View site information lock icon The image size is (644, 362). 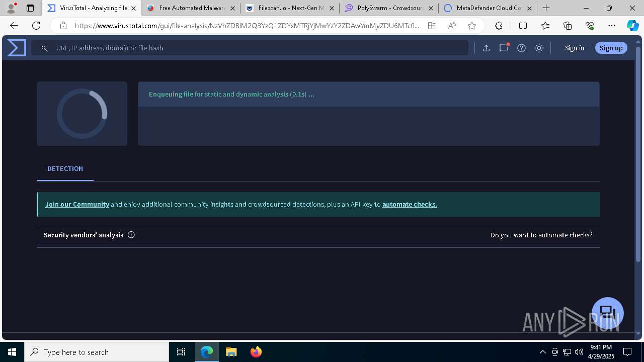(63, 26)
